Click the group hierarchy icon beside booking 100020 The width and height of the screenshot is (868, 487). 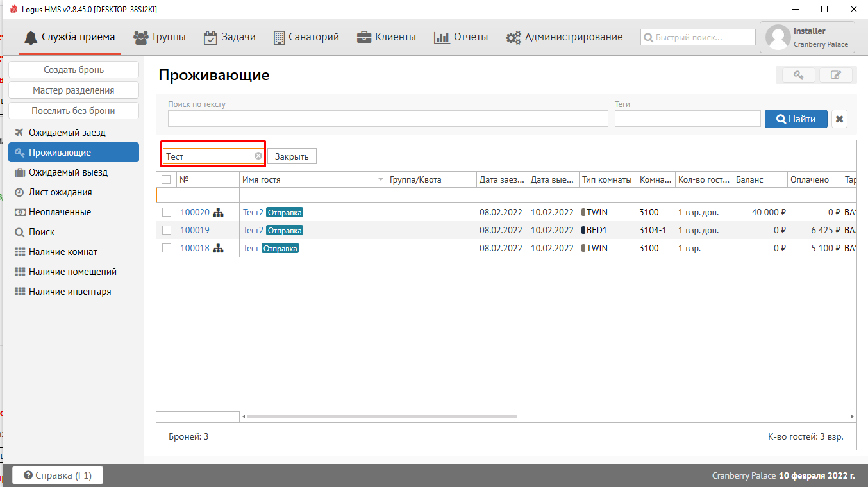point(218,212)
